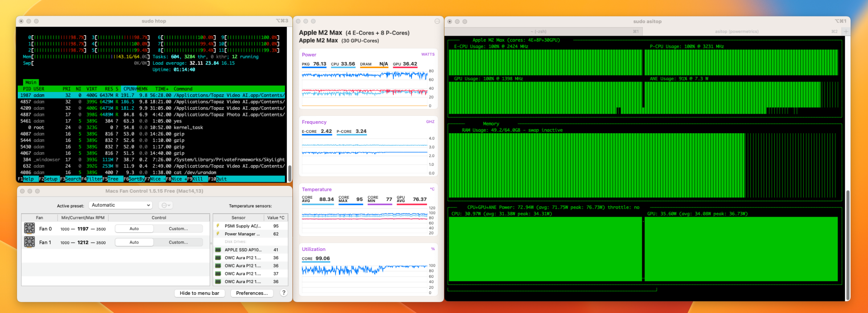
Task: Open Macs Fan Control Preferences
Action: [x=252, y=293]
